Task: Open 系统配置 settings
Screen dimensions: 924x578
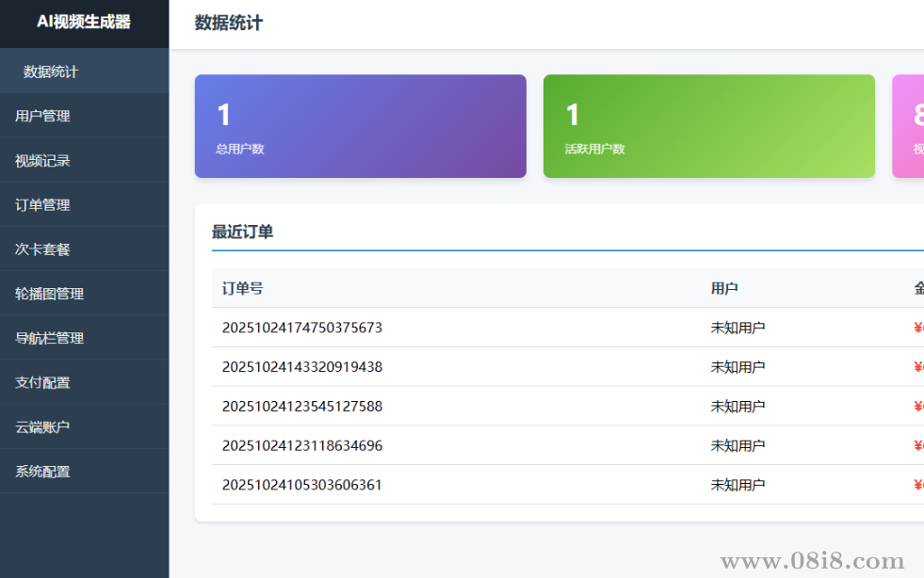Action: click(x=41, y=471)
